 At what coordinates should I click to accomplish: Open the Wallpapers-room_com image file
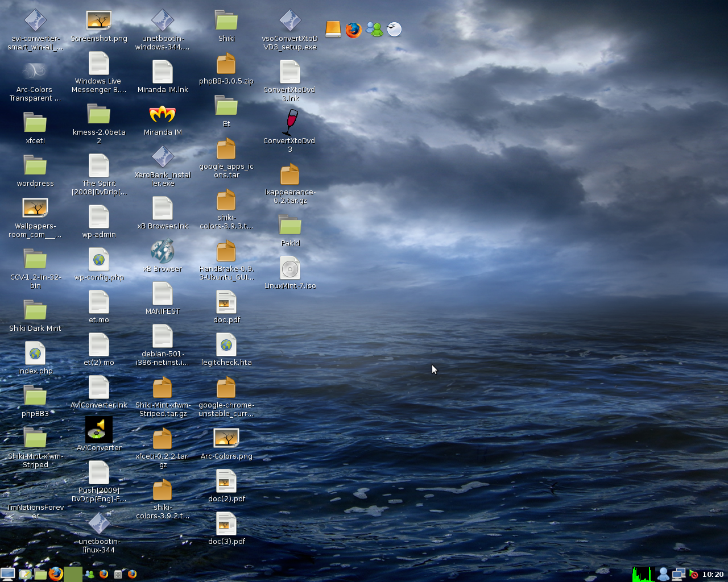[x=35, y=208]
